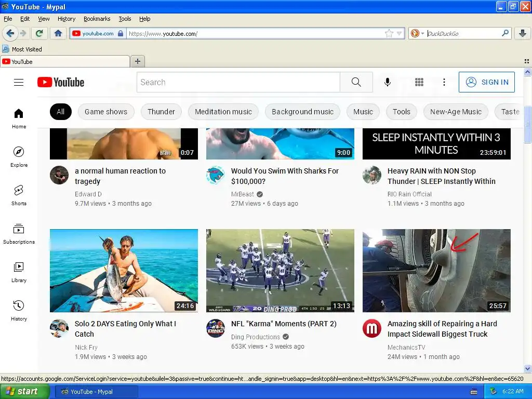The width and height of the screenshot is (532, 399).
Task: Reload the current page
Action: [x=39, y=33]
